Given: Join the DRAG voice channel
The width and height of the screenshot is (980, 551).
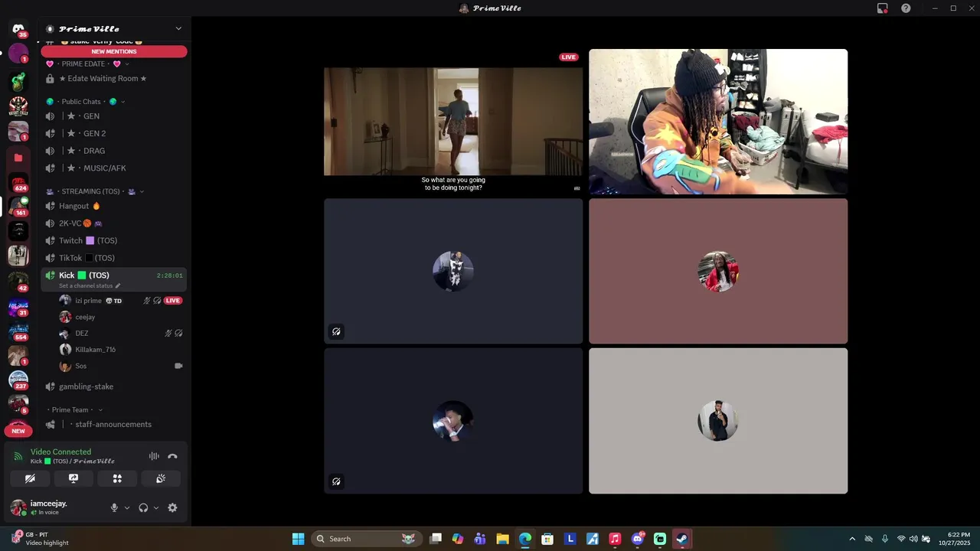Looking at the screenshot, I should [x=114, y=151].
